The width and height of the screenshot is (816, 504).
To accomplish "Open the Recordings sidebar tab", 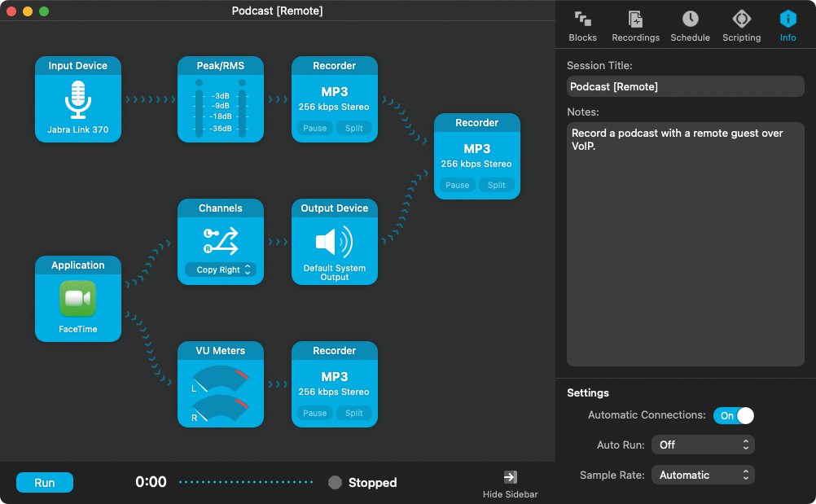I will [635, 26].
